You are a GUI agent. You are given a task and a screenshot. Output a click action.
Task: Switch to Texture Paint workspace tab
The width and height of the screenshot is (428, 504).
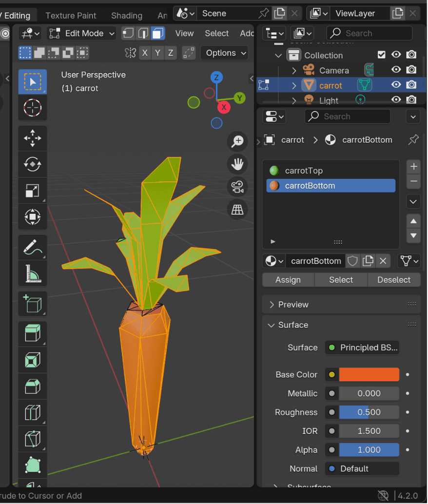(x=71, y=16)
